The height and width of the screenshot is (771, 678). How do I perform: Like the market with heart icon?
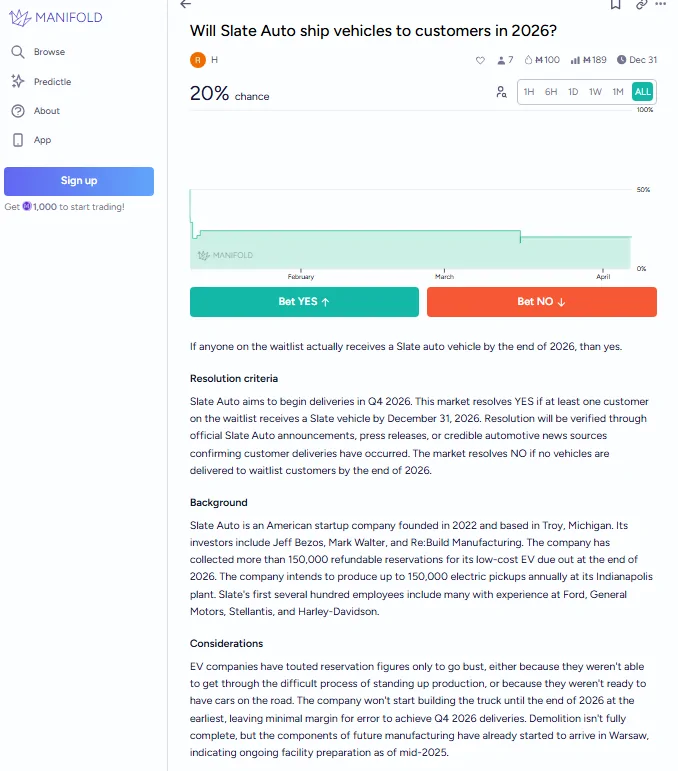click(480, 60)
